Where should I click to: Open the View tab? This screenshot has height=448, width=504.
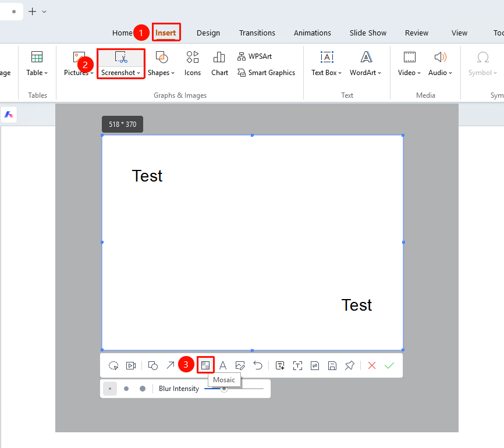pyautogui.click(x=459, y=33)
